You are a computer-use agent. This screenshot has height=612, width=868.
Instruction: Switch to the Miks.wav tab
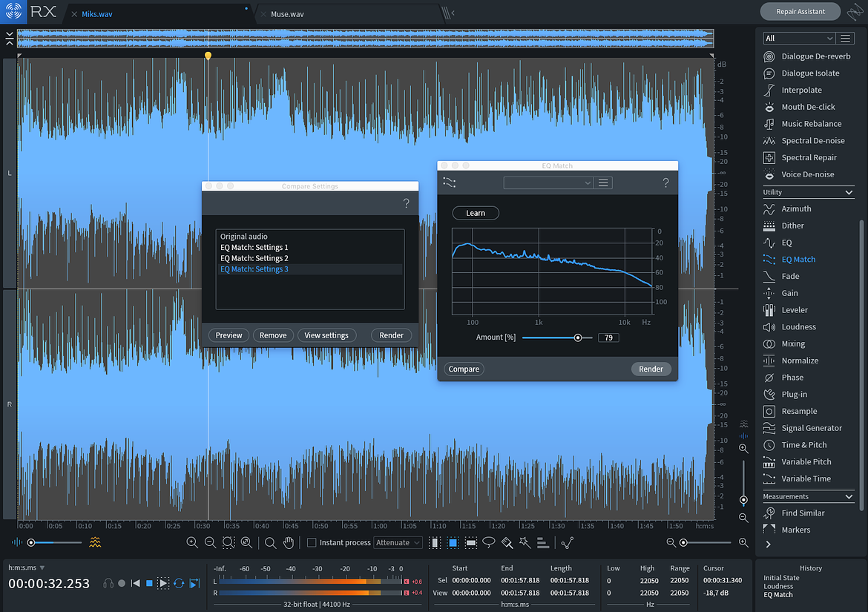tap(97, 14)
